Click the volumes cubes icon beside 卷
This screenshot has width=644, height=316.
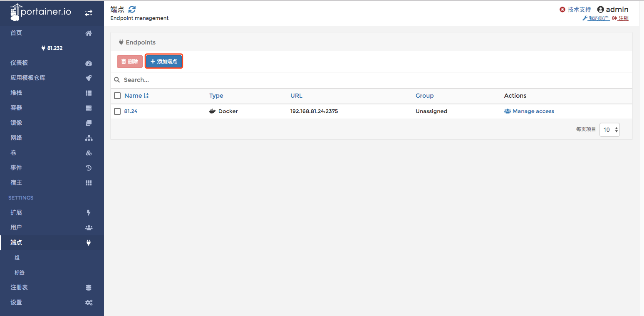pos(89,153)
